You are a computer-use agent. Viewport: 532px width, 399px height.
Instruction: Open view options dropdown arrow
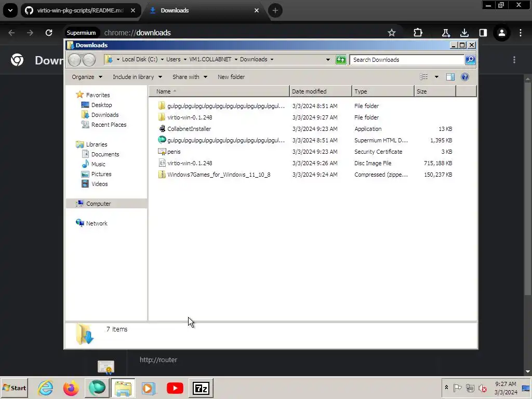[436, 77]
